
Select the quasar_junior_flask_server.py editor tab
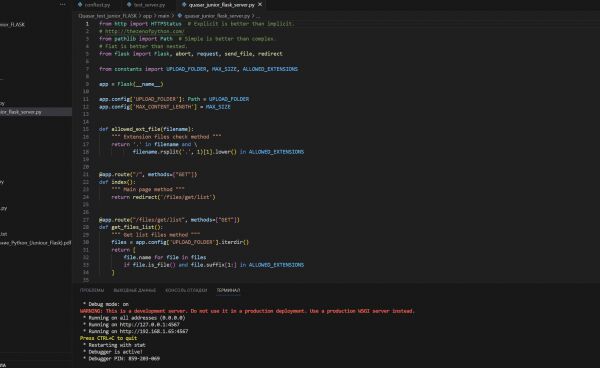(222, 5)
